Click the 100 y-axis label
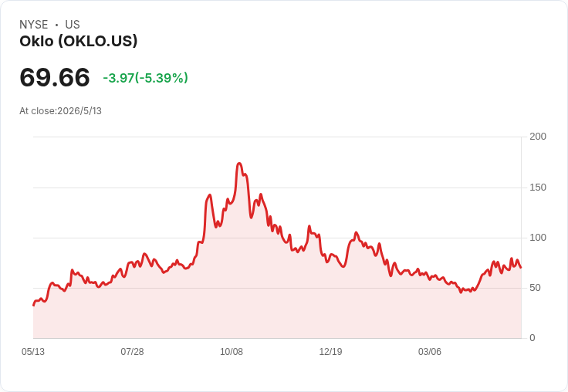 coord(538,238)
